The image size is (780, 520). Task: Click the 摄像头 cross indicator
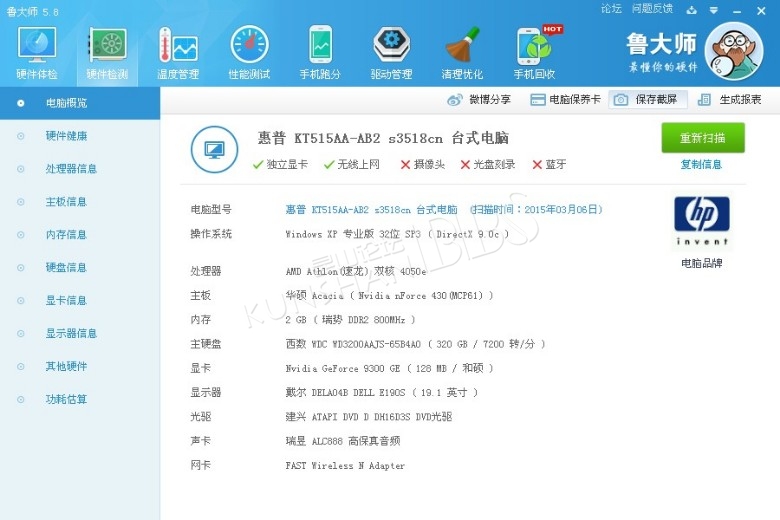click(422, 164)
